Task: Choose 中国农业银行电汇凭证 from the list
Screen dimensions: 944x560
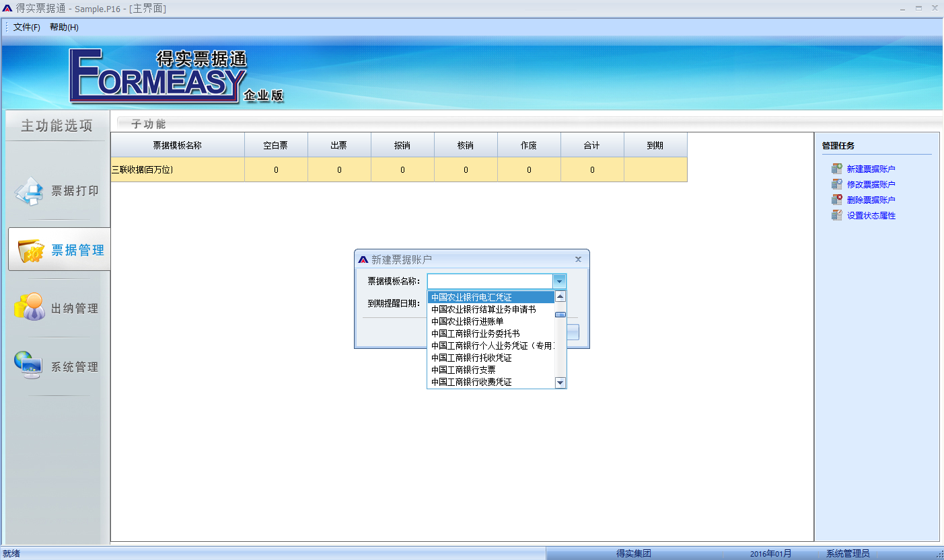Action: 491,297
